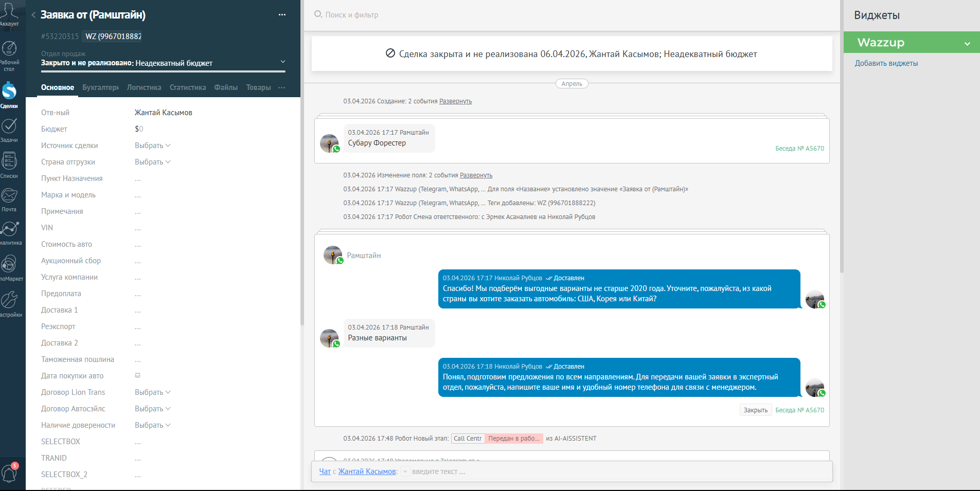Go back using the arrow beside deal title
This screenshot has width=980, height=491.
tap(33, 15)
